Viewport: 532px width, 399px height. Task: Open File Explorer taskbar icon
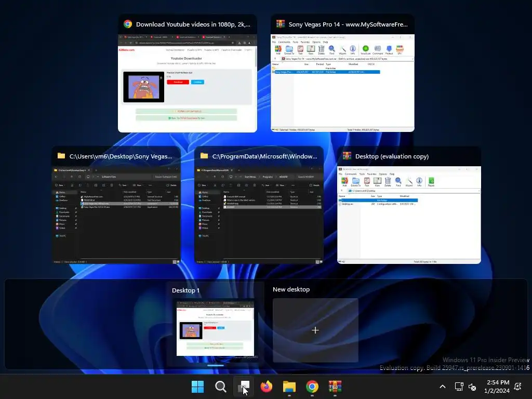point(289,387)
